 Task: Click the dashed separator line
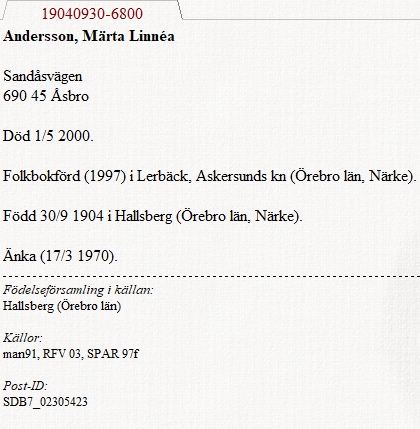click(211, 276)
